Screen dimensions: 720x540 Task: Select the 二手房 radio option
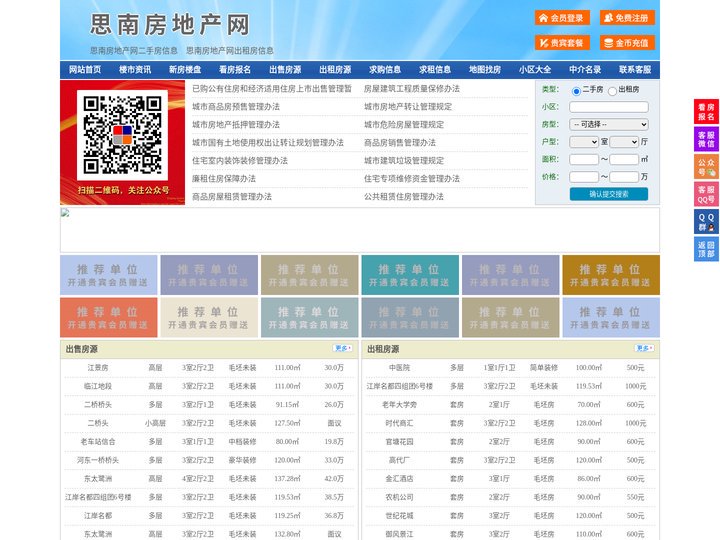click(576, 91)
